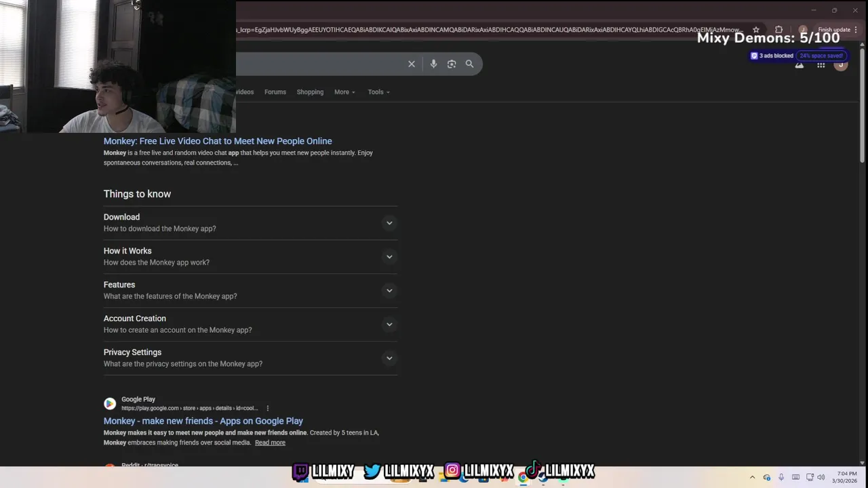This screenshot has height=488, width=868.
Task: Click the Google Play favicon
Action: pyautogui.click(x=110, y=404)
